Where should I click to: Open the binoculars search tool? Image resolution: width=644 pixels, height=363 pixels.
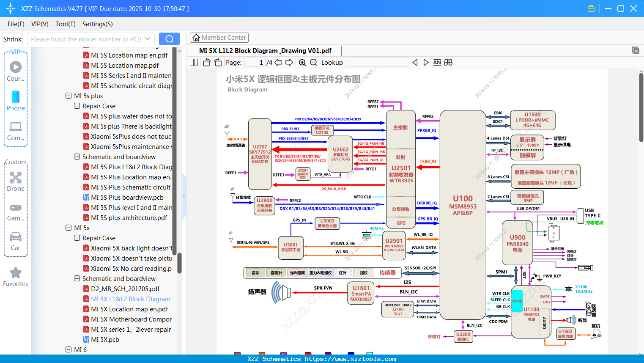tap(448, 62)
